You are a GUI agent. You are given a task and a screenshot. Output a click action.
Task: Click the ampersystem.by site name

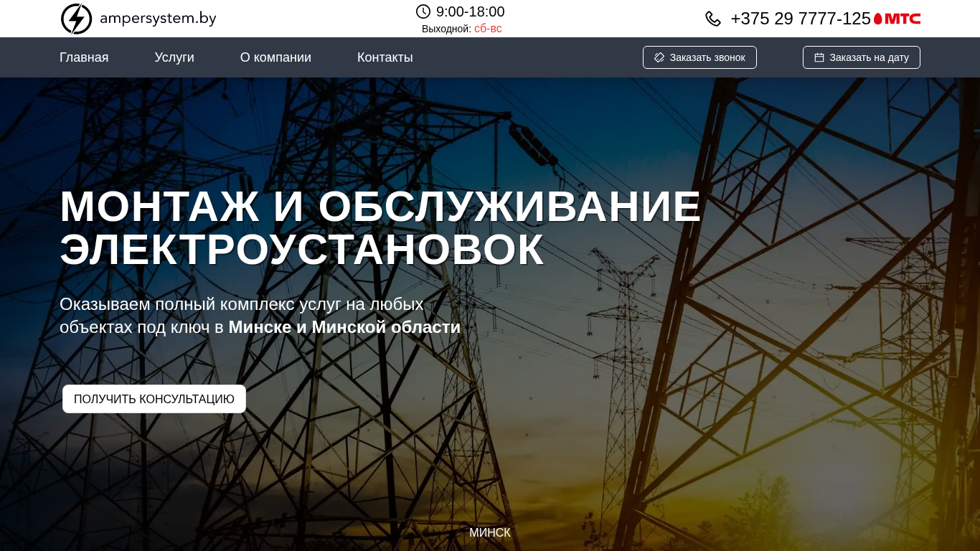pos(158,19)
